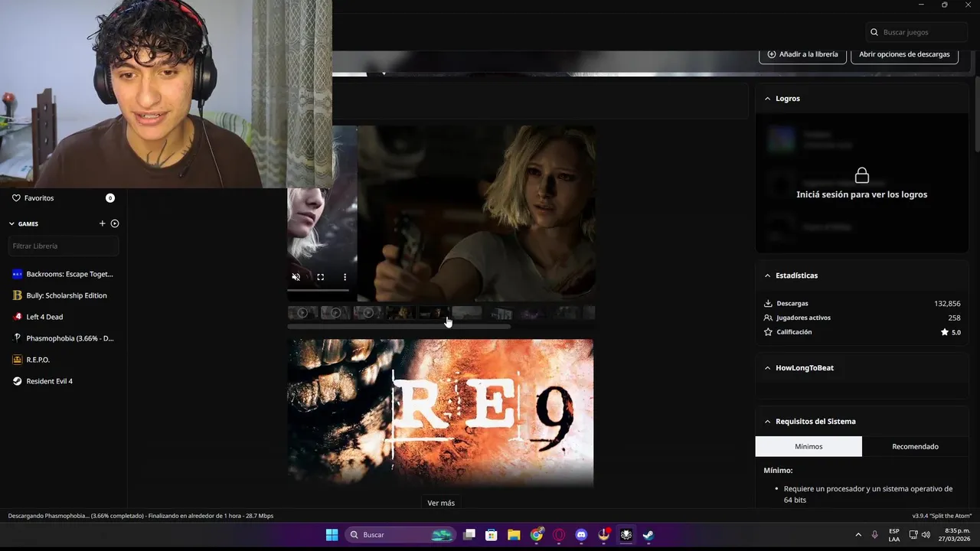Switch to the Mínimos tab
The image size is (980, 551).
[808, 446]
